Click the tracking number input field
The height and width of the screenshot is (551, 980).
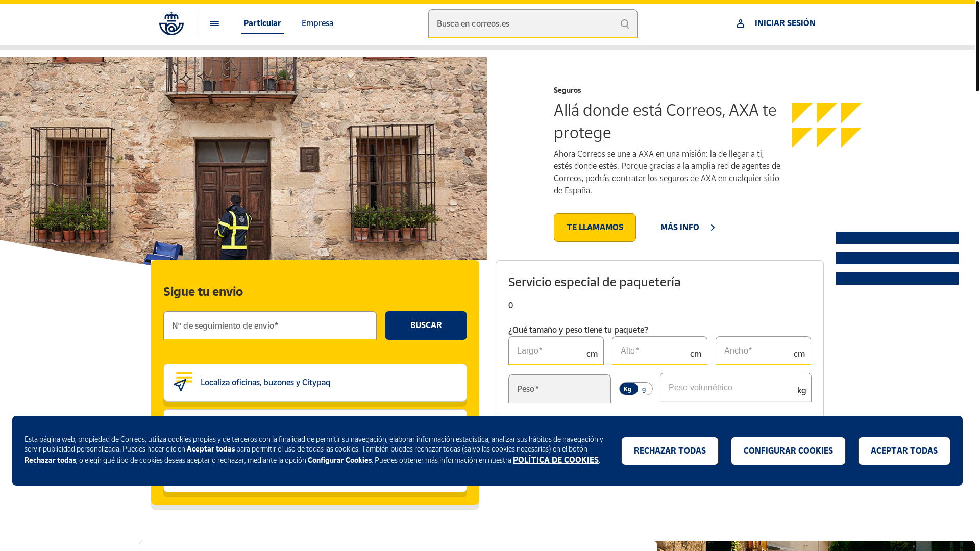point(270,325)
